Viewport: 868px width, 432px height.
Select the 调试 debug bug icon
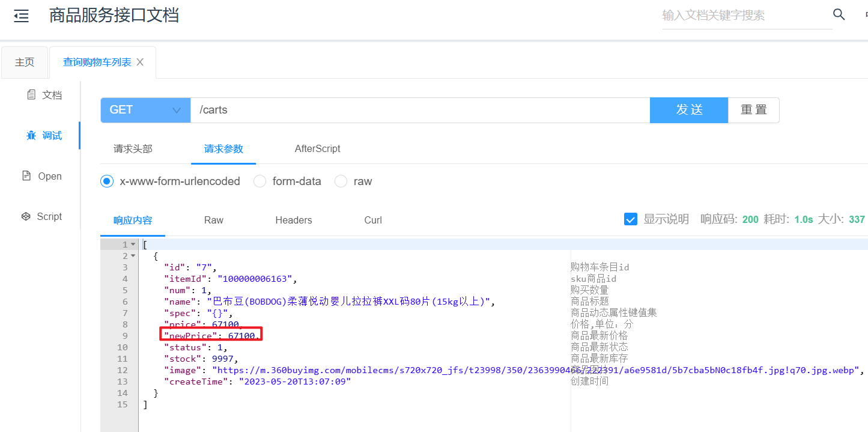[x=31, y=136]
